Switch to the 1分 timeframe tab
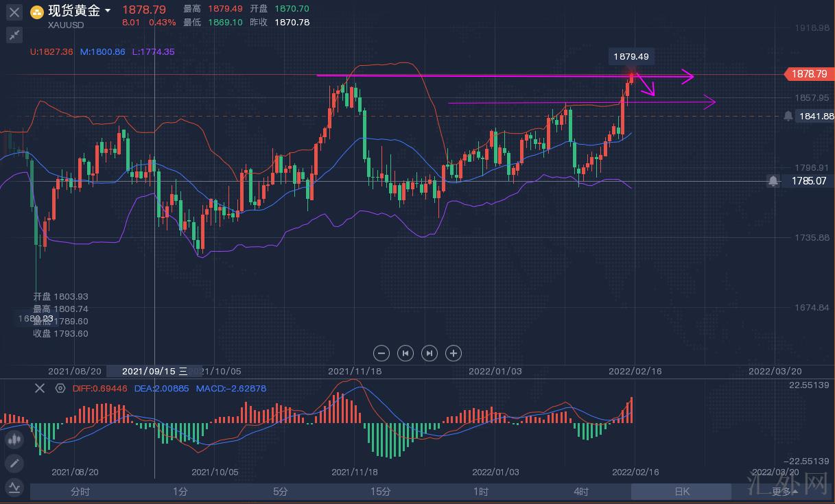Image resolution: width=835 pixels, height=504 pixels. point(180,492)
